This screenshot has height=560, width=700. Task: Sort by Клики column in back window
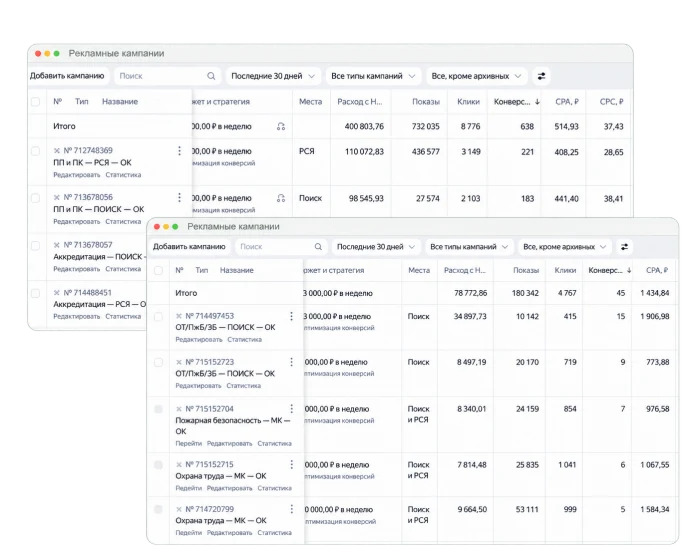468,102
